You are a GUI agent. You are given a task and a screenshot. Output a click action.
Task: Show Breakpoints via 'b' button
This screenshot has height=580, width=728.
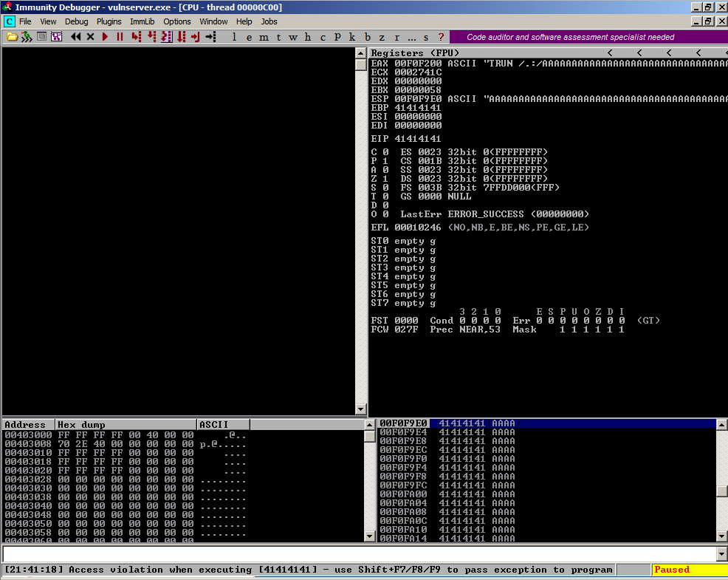click(367, 37)
